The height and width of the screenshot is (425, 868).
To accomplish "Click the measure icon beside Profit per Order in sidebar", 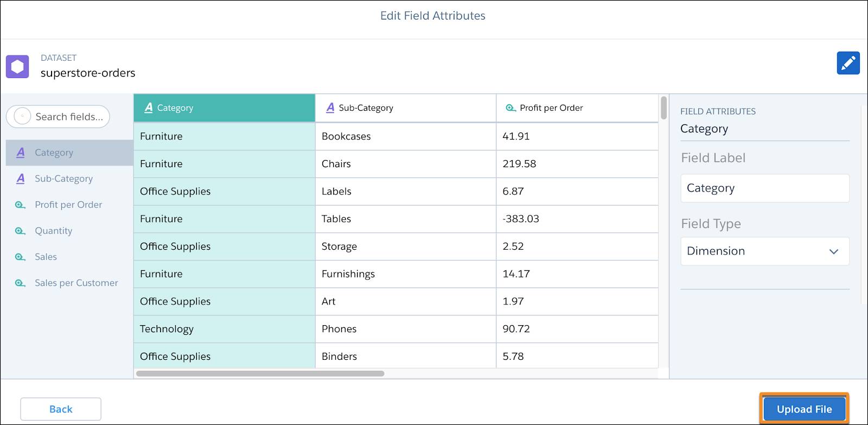I will pyautogui.click(x=20, y=205).
